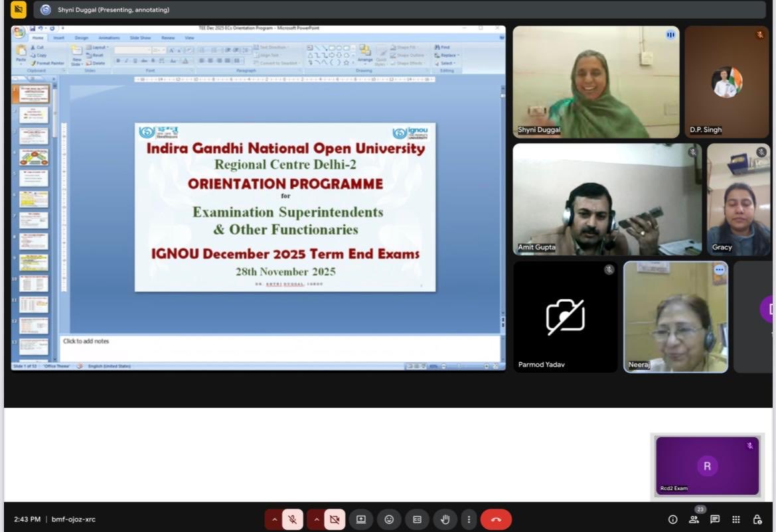This screenshot has height=532, width=776.
Task: Click the meeting code bmf-ojoz-xrc
Action: [x=73, y=519]
